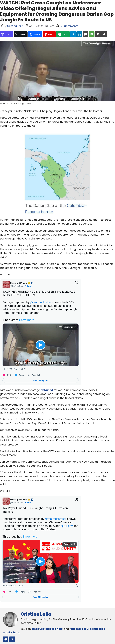Open author Cristina Laila byline link
Image resolution: width=115 pixels, height=644 pixels.
pyautogui.click(x=15, y=26)
